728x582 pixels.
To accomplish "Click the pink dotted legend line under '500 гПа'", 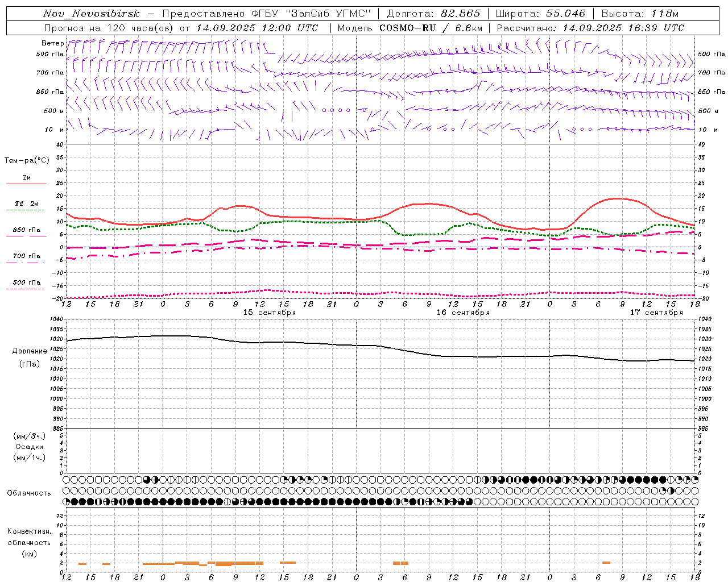I will click(x=26, y=289).
